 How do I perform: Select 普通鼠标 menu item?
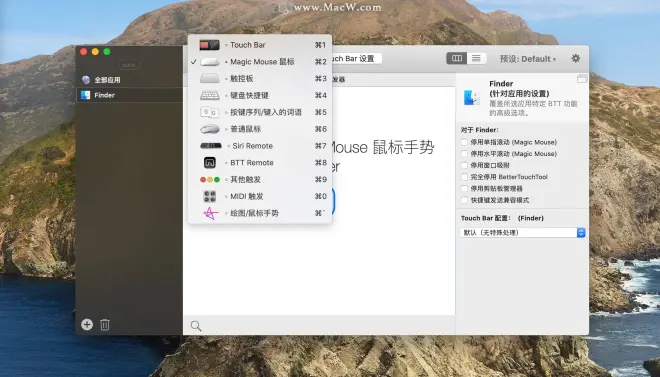(x=260, y=129)
